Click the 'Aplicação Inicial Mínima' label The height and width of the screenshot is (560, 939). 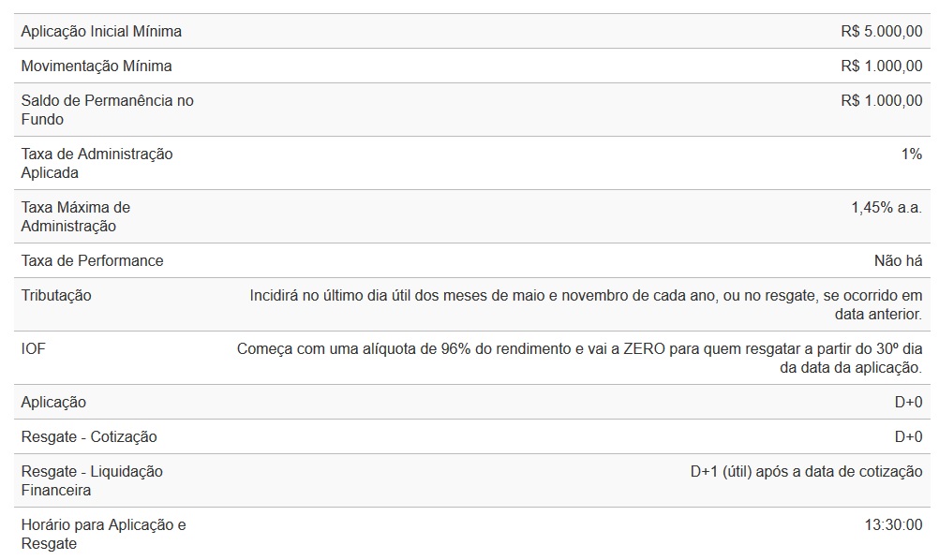click(101, 32)
